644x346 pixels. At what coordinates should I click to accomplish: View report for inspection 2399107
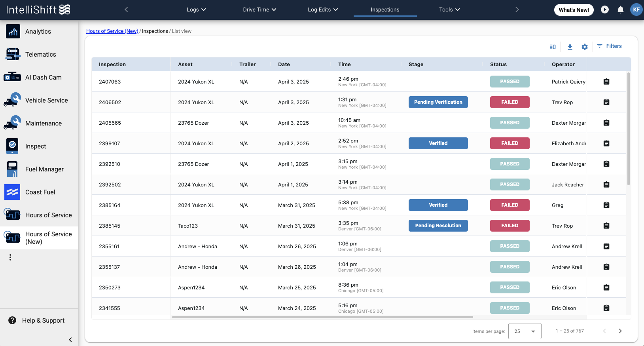(606, 143)
